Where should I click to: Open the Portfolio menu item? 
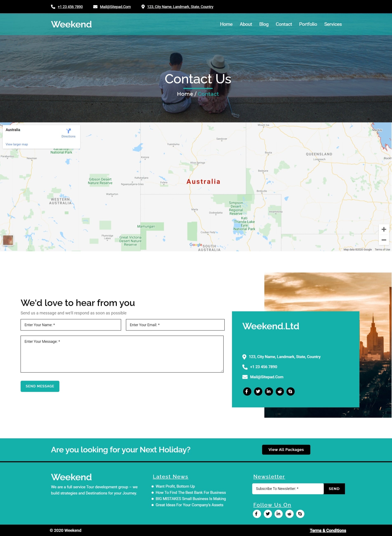pos(308,24)
